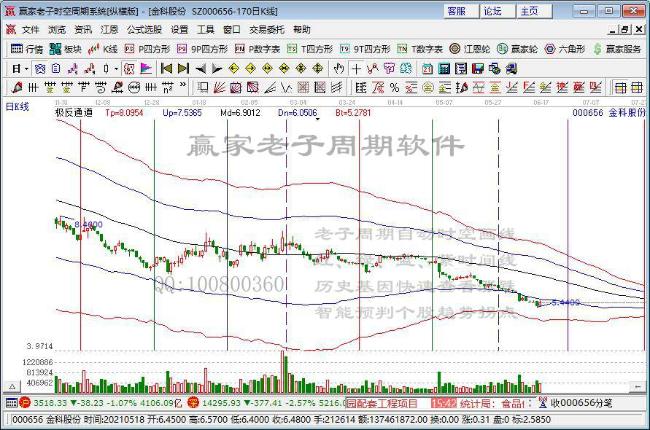Jump to first bar icon
The width and height of the screenshot is (650, 430).
click(166, 68)
